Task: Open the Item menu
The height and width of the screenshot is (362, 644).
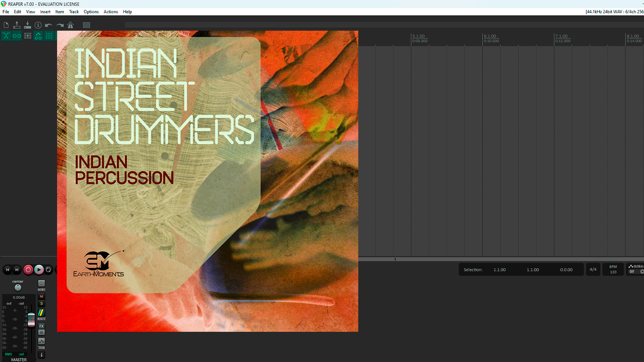Action: (59, 12)
